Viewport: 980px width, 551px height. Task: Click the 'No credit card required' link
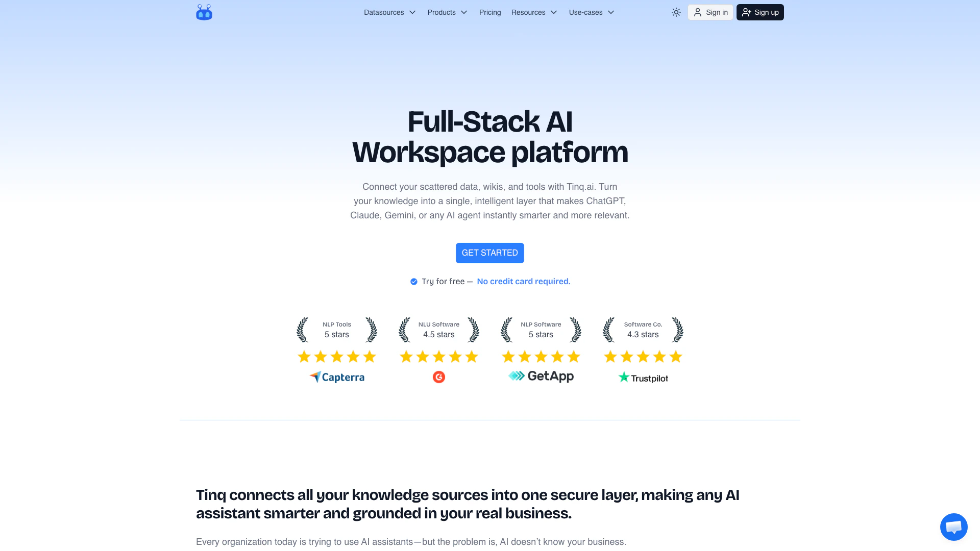[524, 282]
